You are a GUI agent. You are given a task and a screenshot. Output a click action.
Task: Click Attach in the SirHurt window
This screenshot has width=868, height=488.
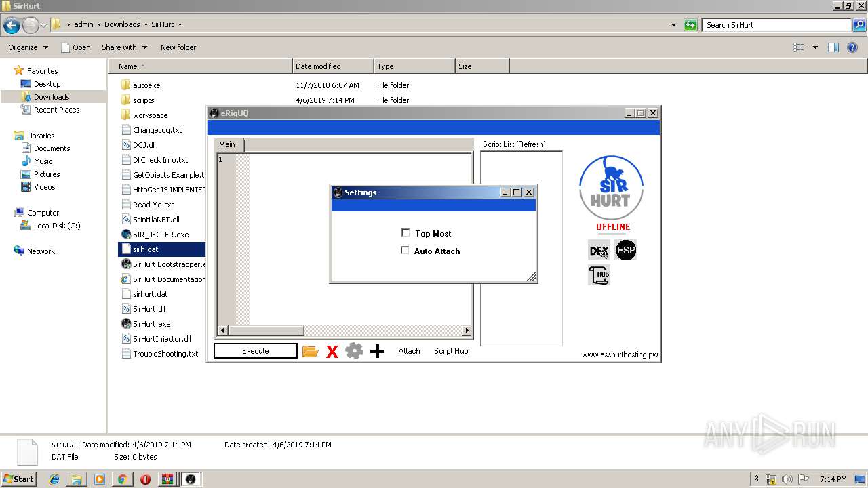click(409, 351)
